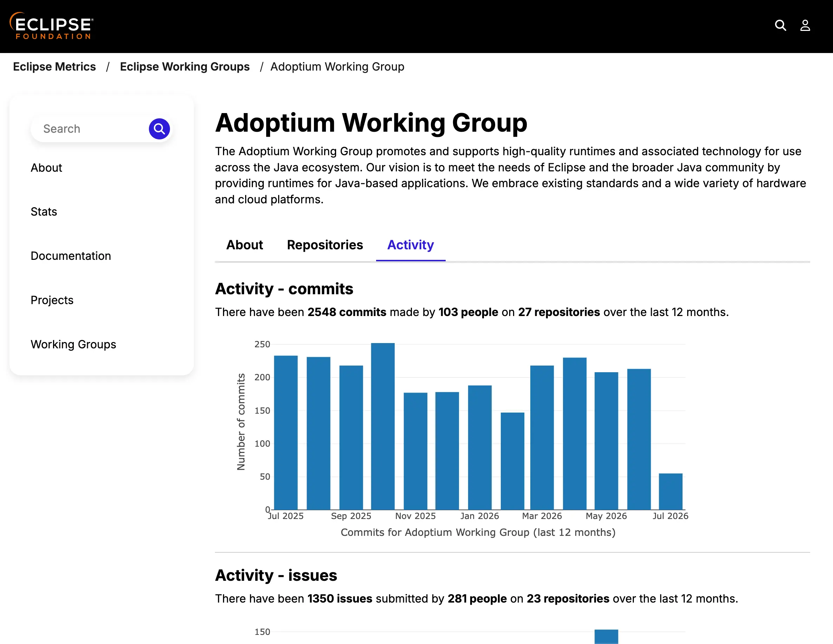Click the 'Commits for Adoptium Working Group' chart caption
This screenshot has height=644, width=833.
(x=478, y=532)
